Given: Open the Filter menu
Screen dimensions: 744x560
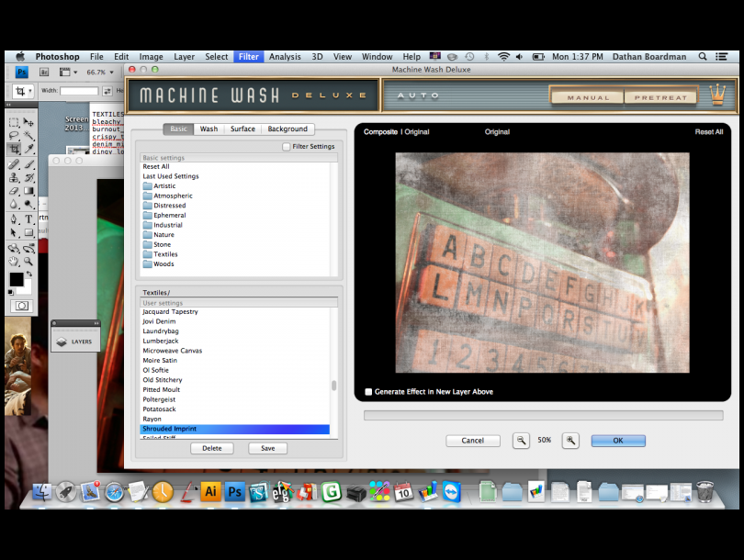Looking at the screenshot, I should coord(249,56).
